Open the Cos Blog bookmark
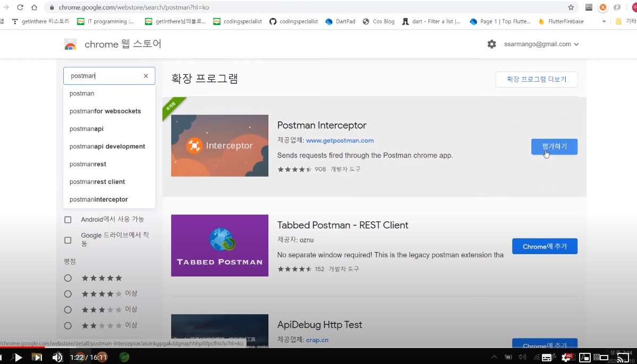Screen dimensions: 637x364 click(379, 22)
